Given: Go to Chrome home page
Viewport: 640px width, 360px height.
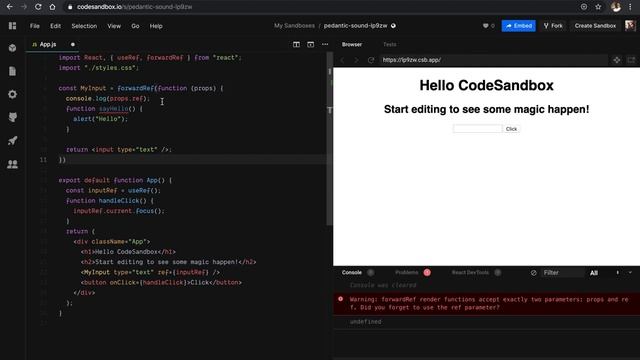Looking at the screenshot, I should tap(52, 7).
